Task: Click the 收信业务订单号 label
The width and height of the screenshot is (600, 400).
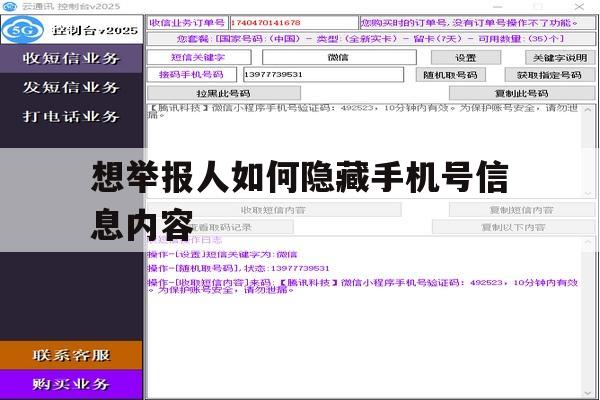Action: (187, 23)
